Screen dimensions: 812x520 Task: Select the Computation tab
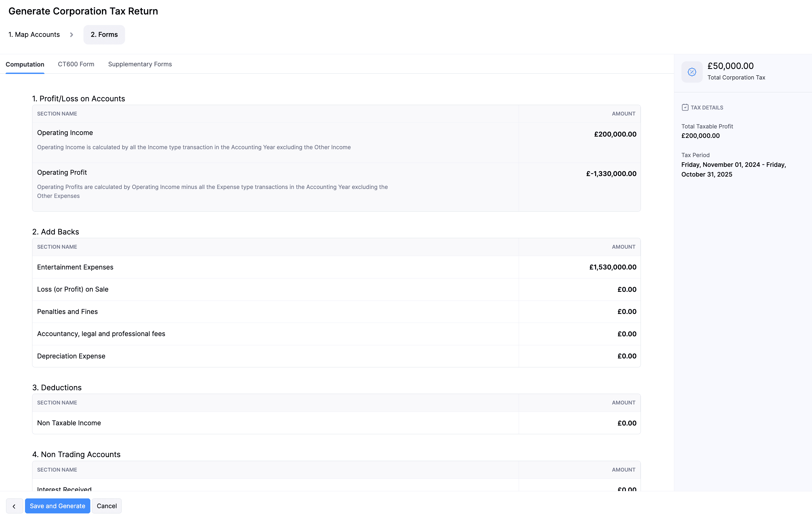click(25, 64)
